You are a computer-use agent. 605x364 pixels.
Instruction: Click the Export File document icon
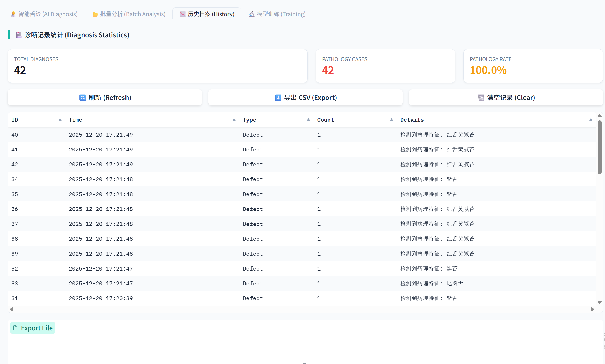pos(15,328)
